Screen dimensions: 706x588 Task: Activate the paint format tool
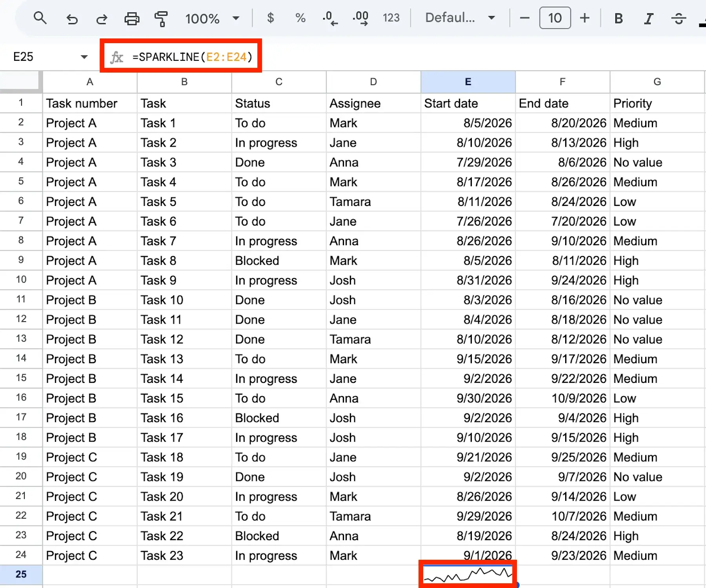tap(161, 18)
